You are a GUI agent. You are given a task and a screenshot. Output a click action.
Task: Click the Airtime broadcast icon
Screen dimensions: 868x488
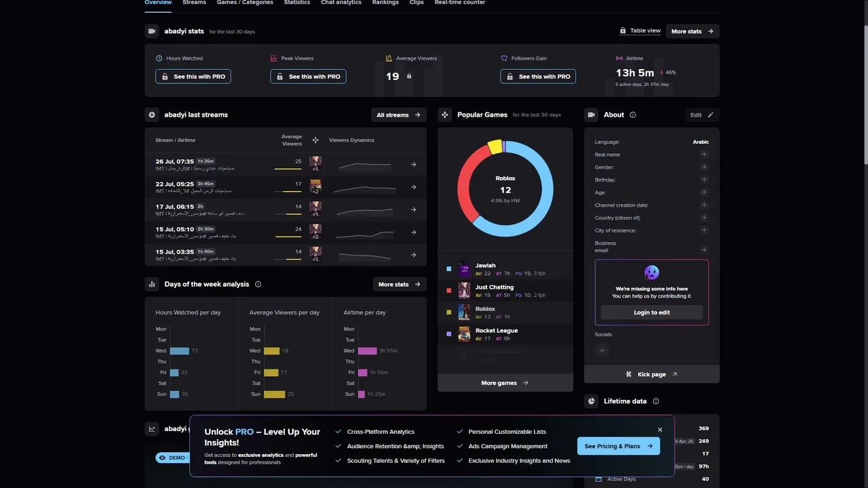[619, 58]
